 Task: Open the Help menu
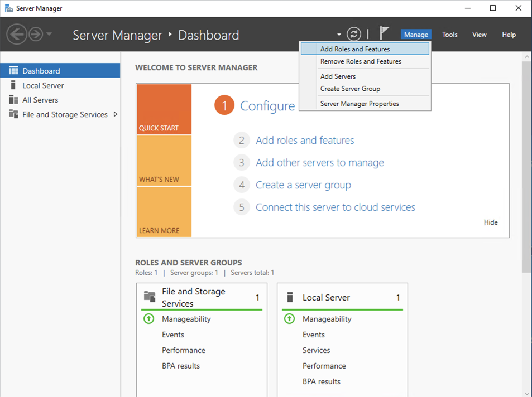[x=509, y=35]
